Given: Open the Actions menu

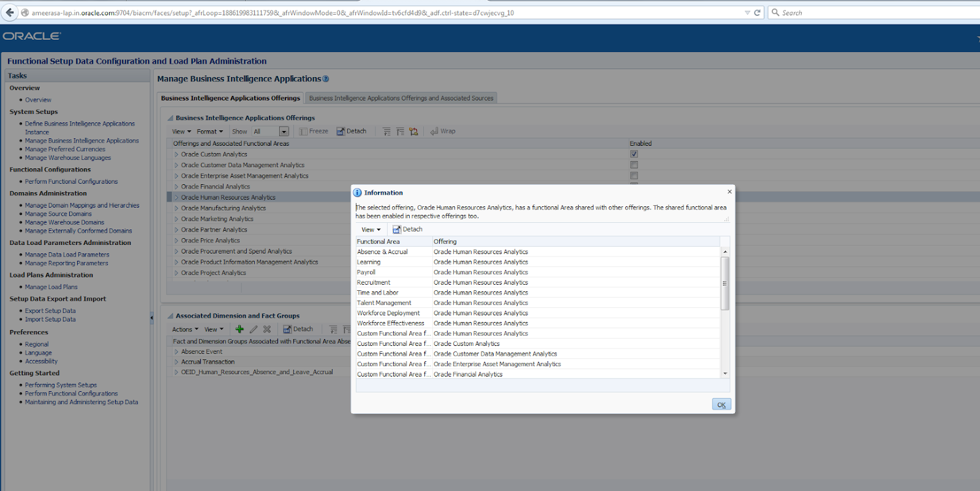Looking at the screenshot, I should [x=185, y=329].
